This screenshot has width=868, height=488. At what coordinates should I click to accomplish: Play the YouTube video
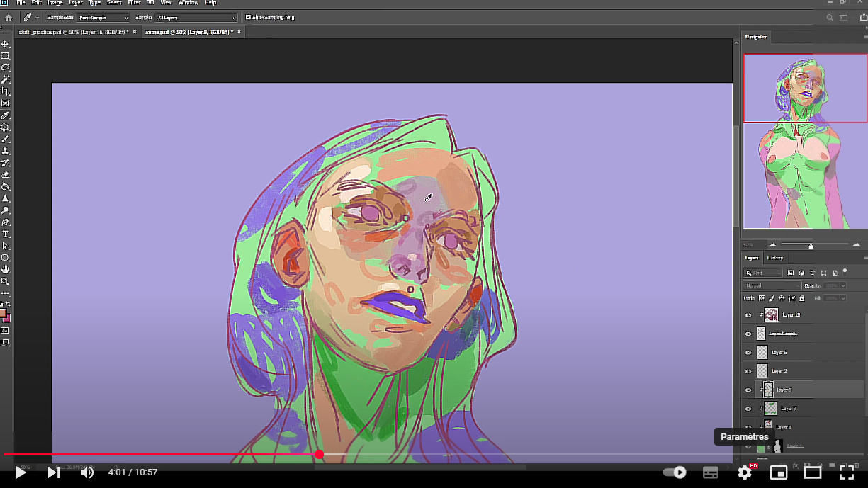21,472
